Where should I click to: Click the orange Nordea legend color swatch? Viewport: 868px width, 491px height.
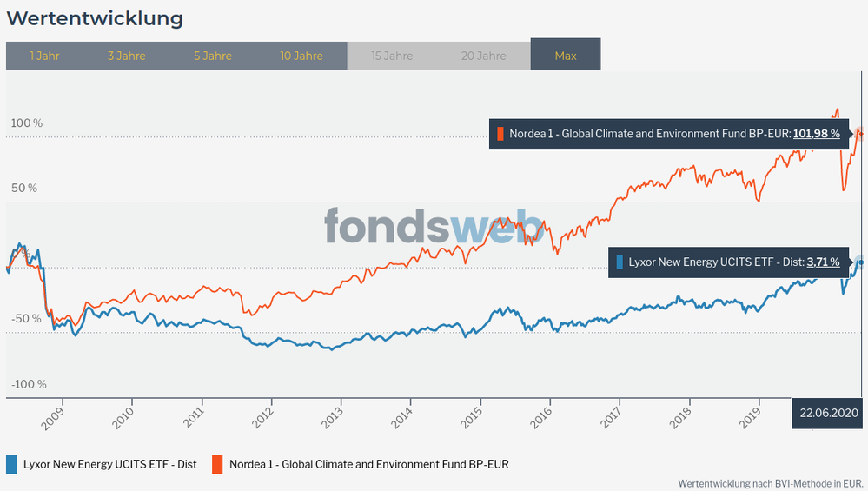(x=218, y=464)
